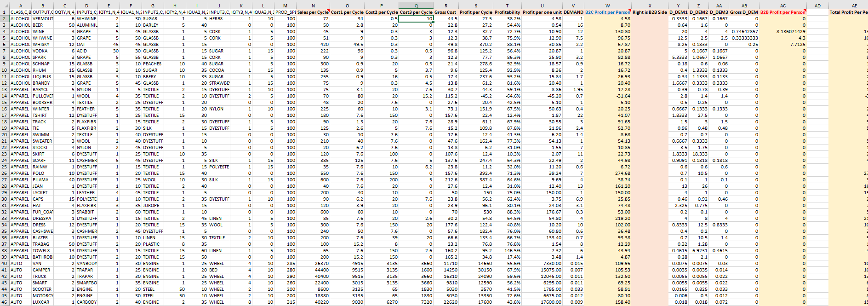Click the B2B profit value 8.136071429
This screenshot has width=868, height=306.
783,32
